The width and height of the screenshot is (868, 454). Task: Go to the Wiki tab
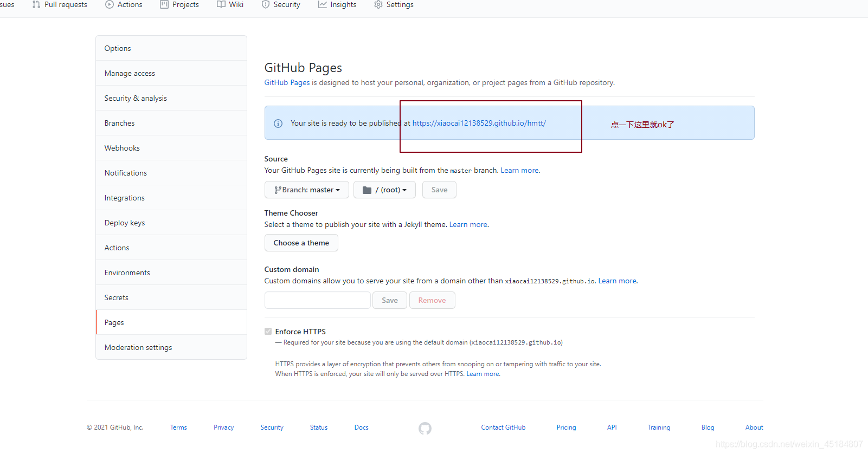pyautogui.click(x=230, y=4)
